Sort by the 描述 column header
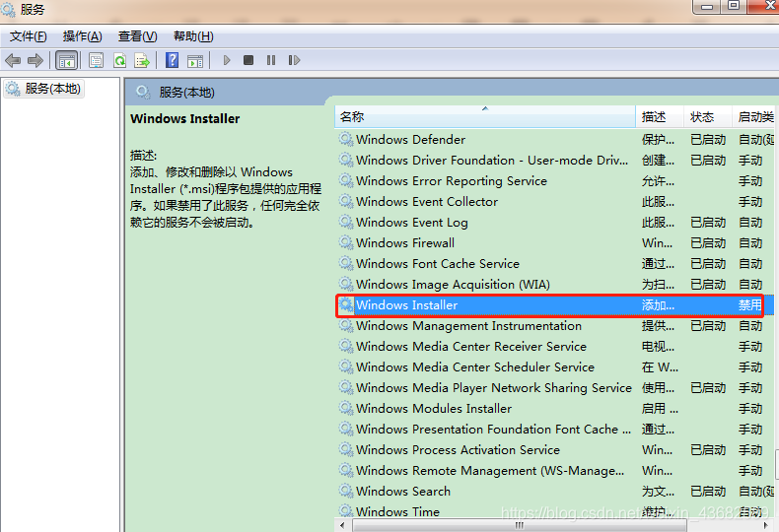This screenshot has width=779, height=532. [x=660, y=116]
